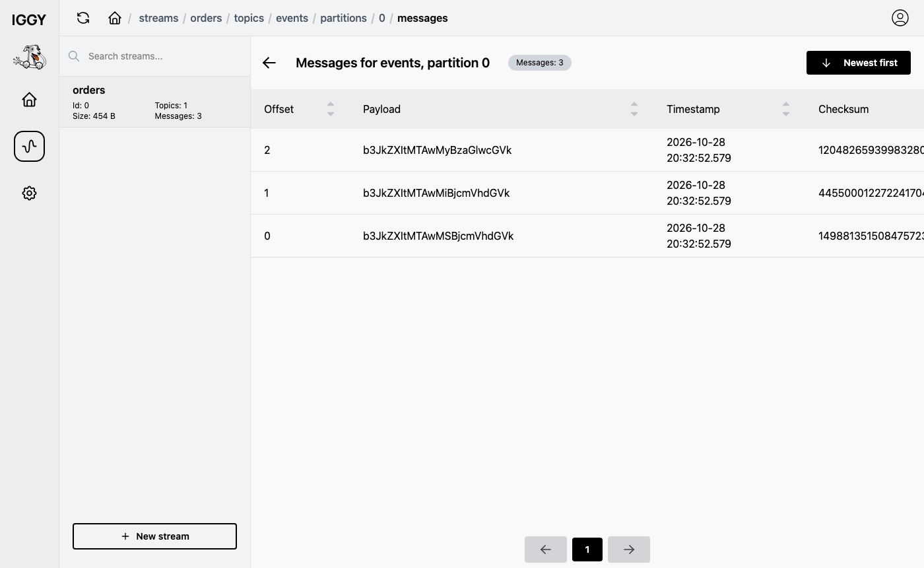The width and height of the screenshot is (924, 568).
Task: Click payload b3JkZXItMTAwMiBjcmVhdGVk
Action: coord(436,193)
